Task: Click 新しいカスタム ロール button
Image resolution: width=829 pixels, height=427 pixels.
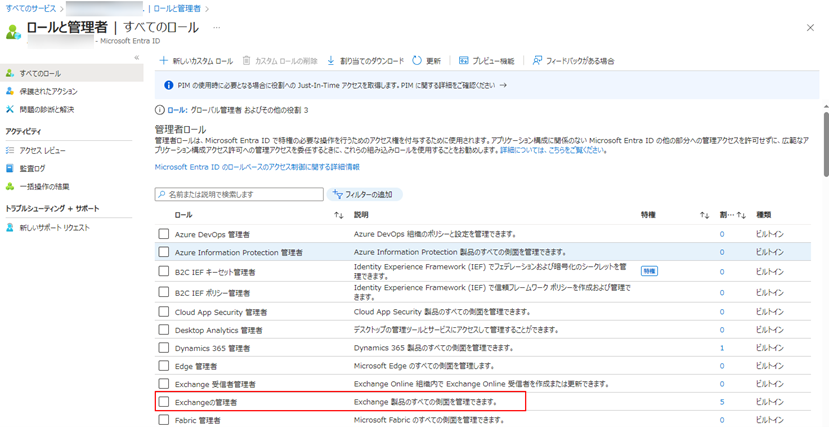Action: [x=196, y=61]
